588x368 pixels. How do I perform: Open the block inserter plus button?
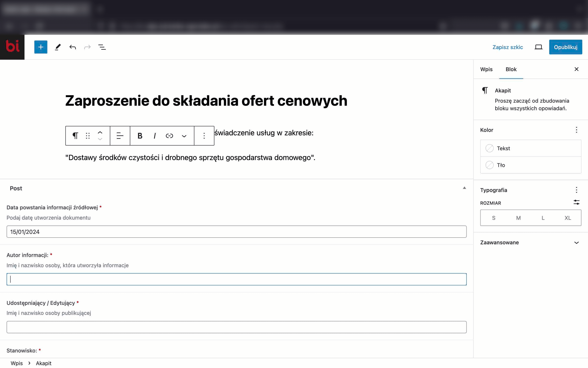pyautogui.click(x=41, y=47)
